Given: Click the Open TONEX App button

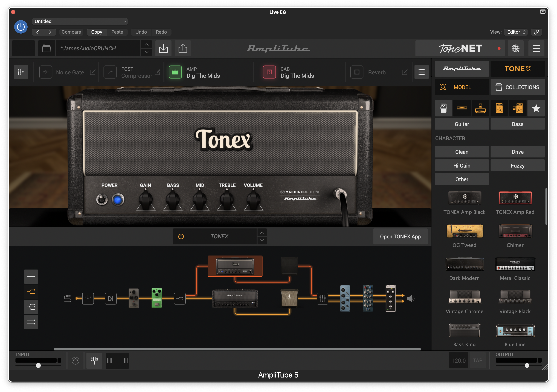Looking at the screenshot, I should [x=400, y=237].
